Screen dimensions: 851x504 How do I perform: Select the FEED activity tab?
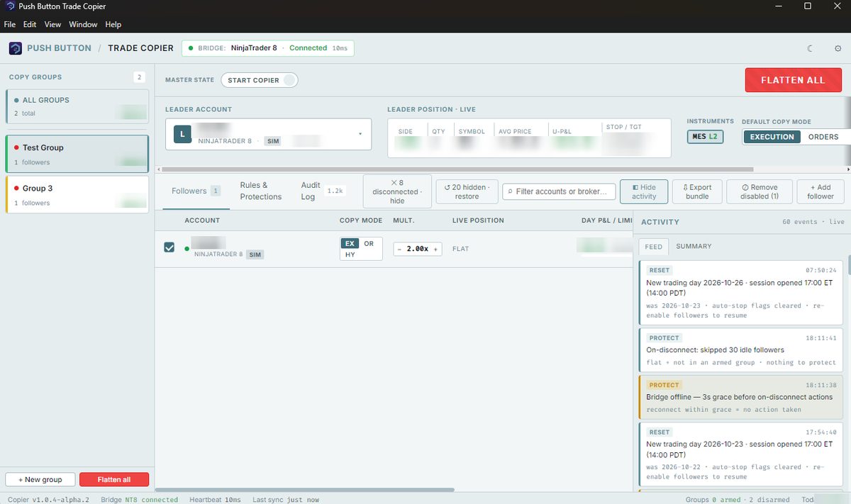pyautogui.click(x=654, y=247)
